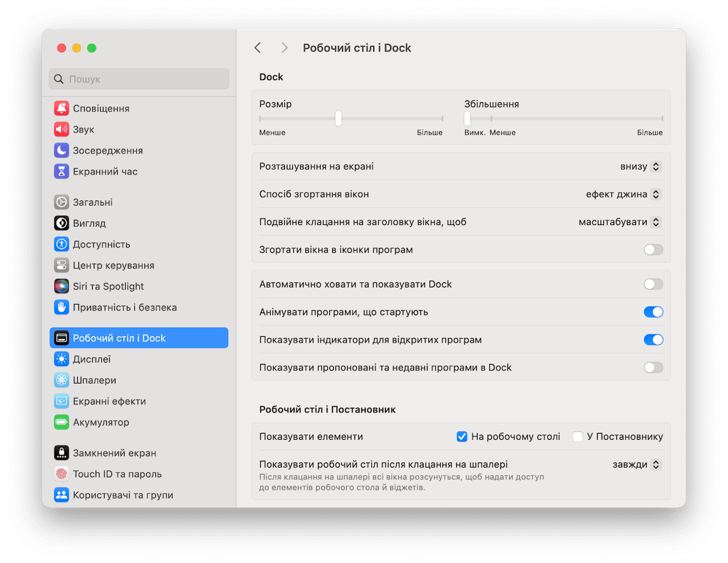The image size is (728, 563).
Task: Click the Доступність accessibility icon
Action: point(62,244)
